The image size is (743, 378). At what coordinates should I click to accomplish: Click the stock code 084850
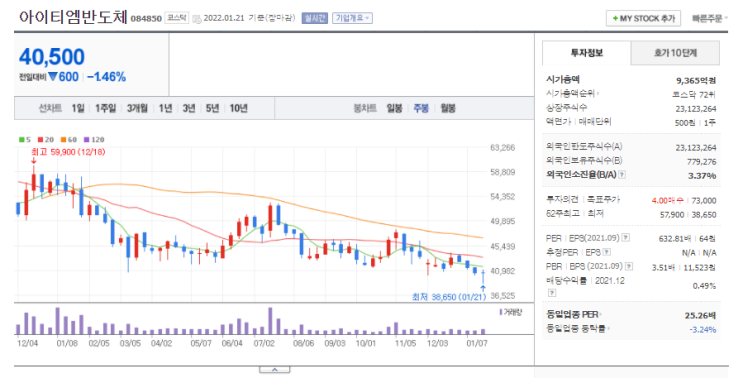146,19
